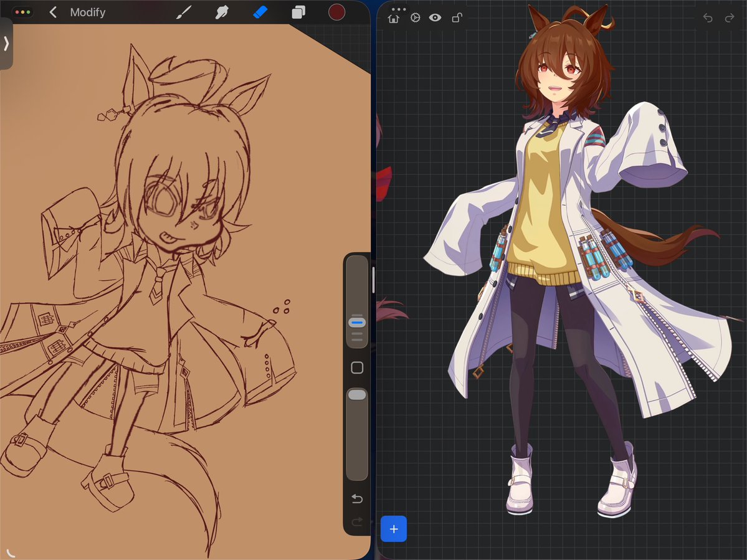Redo with the Procreate sidebar arrow

[357, 522]
